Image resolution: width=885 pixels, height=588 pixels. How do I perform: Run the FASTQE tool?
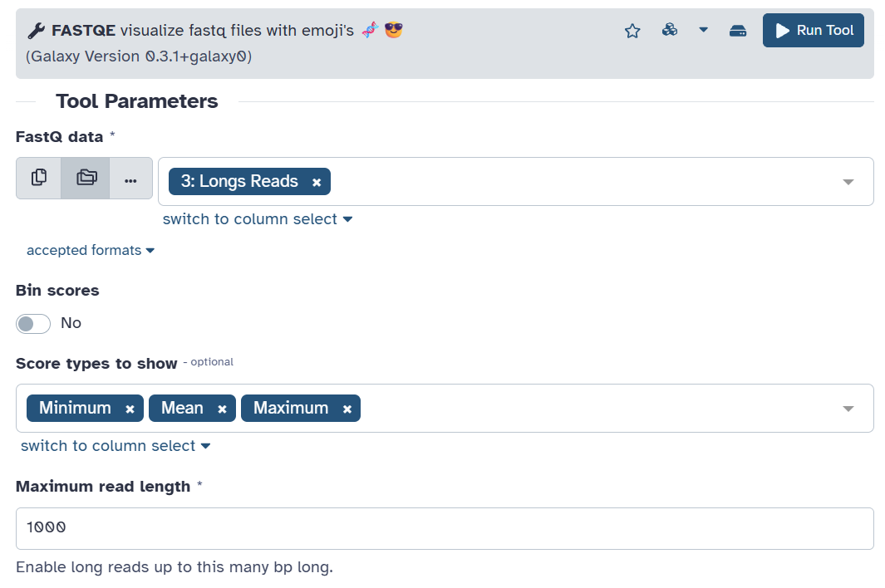(x=814, y=31)
